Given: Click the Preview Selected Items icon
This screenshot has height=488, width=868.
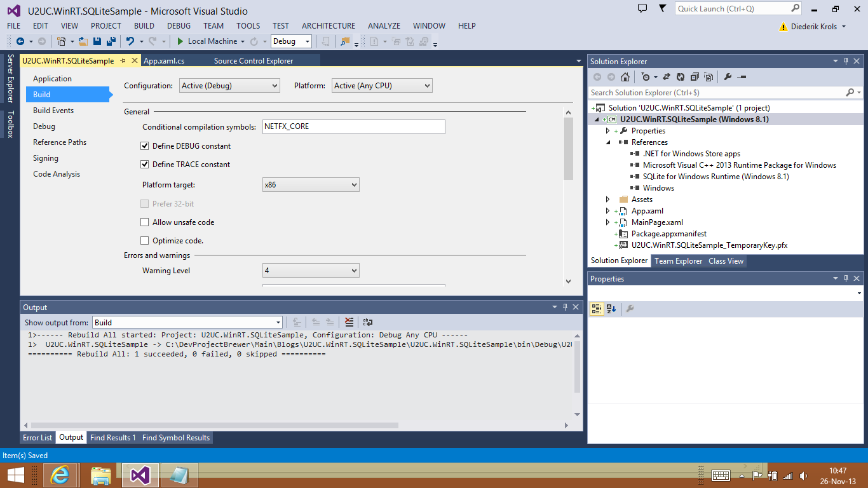Looking at the screenshot, I should [x=742, y=77].
